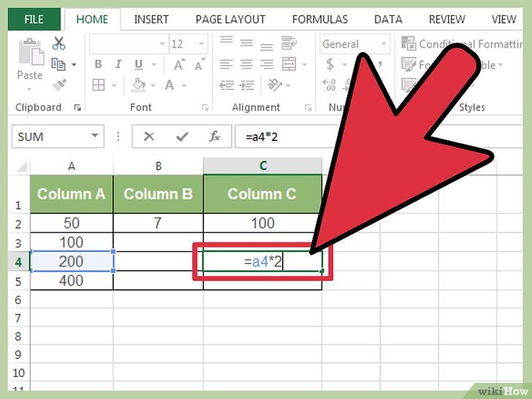
Task: Open Alignment group dialog launcher
Action: [308, 108]
